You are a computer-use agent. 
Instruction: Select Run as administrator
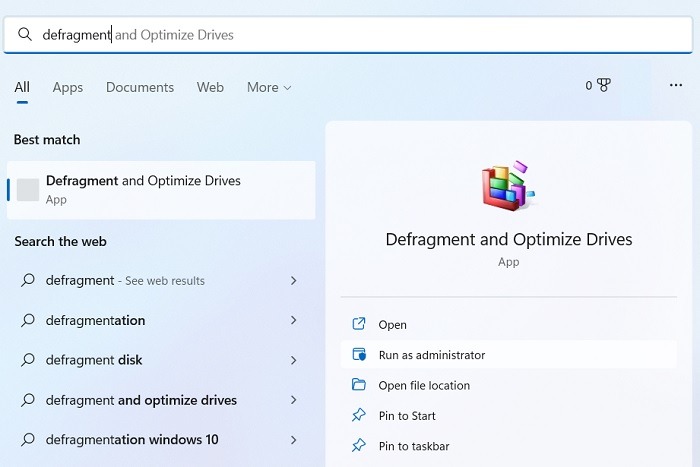coord(508,354)
